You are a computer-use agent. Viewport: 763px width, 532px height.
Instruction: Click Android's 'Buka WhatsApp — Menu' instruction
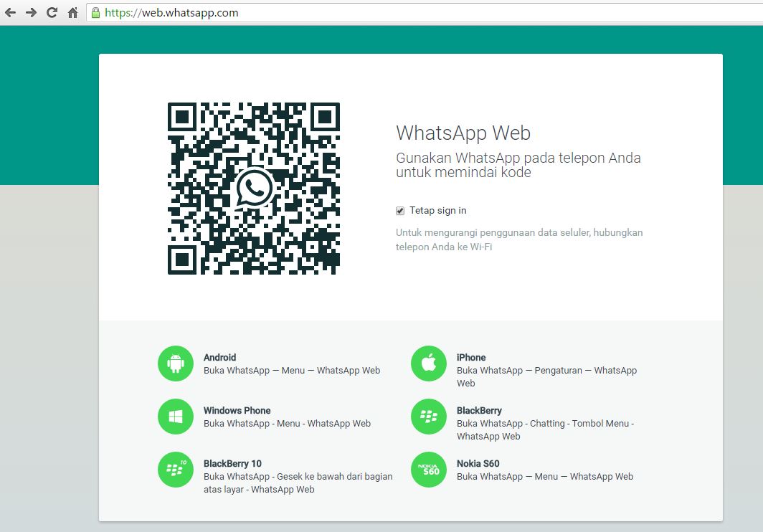coord(292,371)
